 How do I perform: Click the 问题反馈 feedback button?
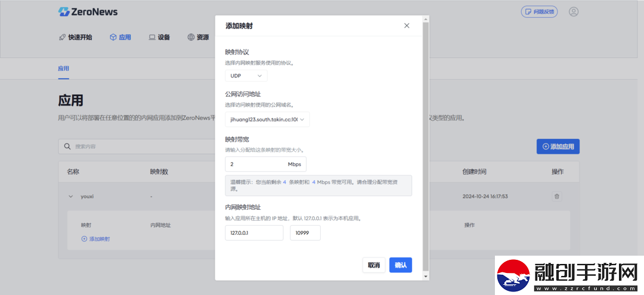click(539, 11)
